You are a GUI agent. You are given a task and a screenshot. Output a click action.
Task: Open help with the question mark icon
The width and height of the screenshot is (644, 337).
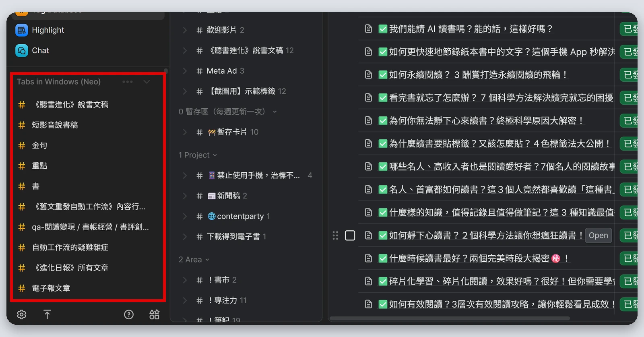coord(129,314)
